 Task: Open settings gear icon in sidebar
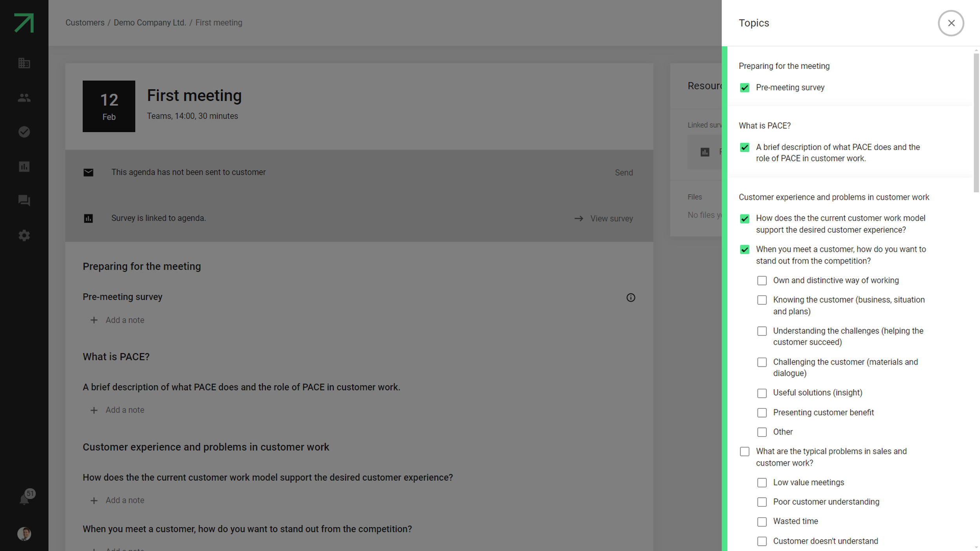point(24,236)
